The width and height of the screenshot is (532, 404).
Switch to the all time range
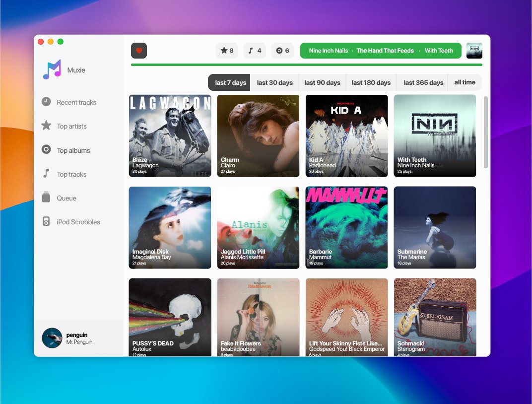click(x=465, y=82)
